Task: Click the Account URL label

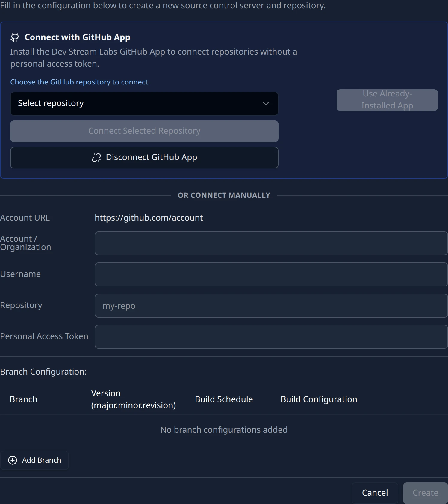Action: [25, 218]
